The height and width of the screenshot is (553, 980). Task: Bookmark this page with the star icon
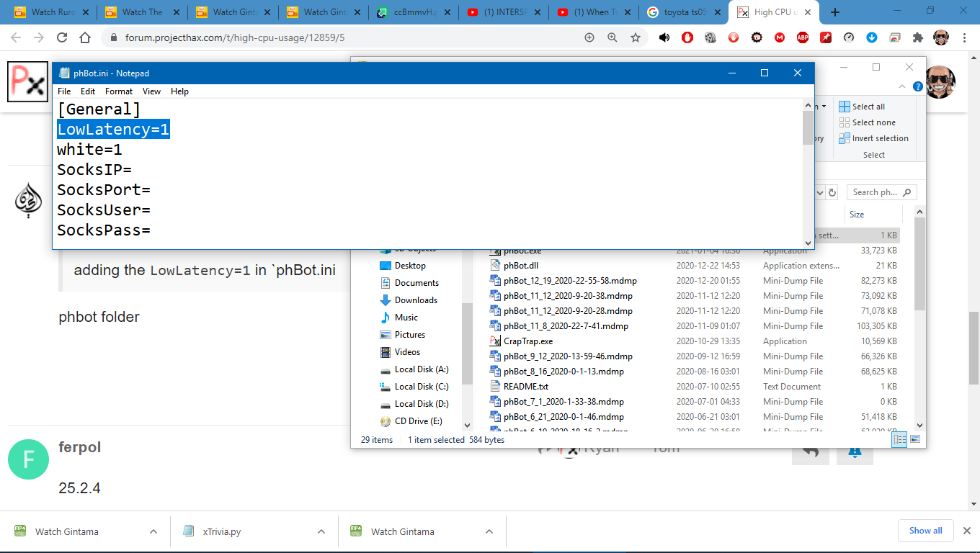point(635,37)
